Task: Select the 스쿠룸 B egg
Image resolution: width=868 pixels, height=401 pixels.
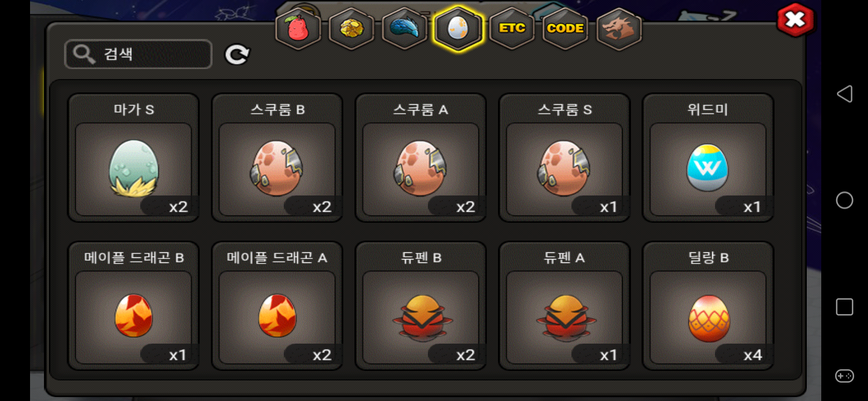Action: click(x=277, y=158)
